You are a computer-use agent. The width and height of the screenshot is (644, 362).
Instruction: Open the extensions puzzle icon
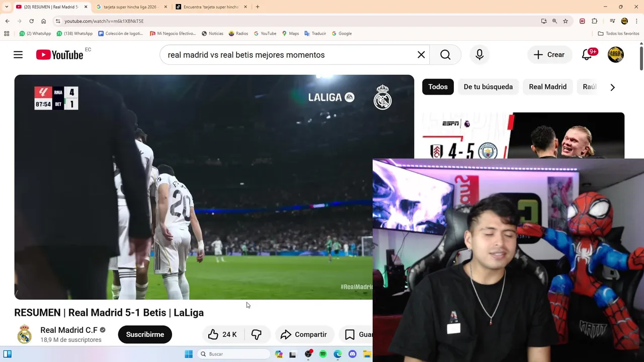tap(595, 21)
